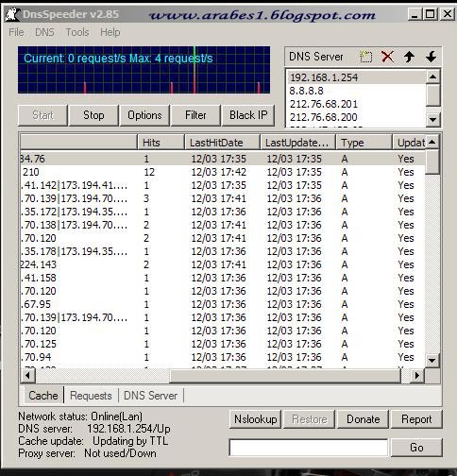
Task: Click the Report button
Action: [416, 419]
